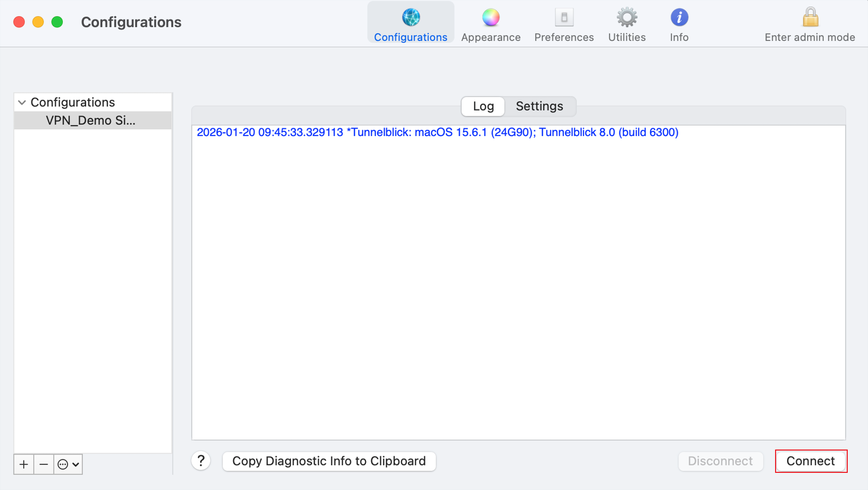Open the Preferences switch icon
The width and height of the screenshot is (868, 490).
click(x=564, y=18)
